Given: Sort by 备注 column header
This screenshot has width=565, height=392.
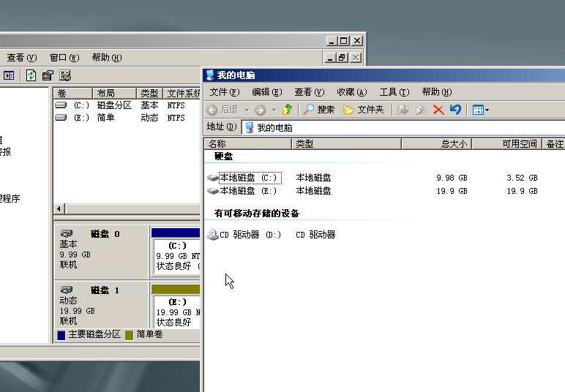Looking at the screenshot, I should [554, 144].
